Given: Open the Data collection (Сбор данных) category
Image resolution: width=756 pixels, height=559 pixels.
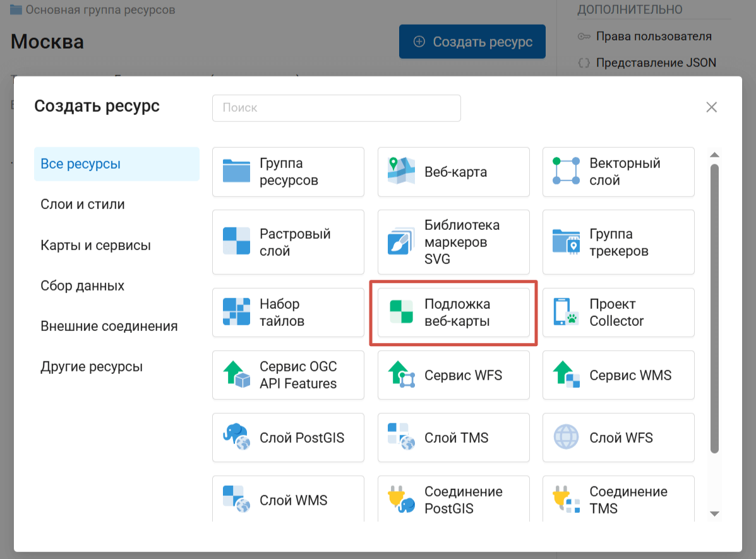Looking at the screenshot, I should [82, 286].
